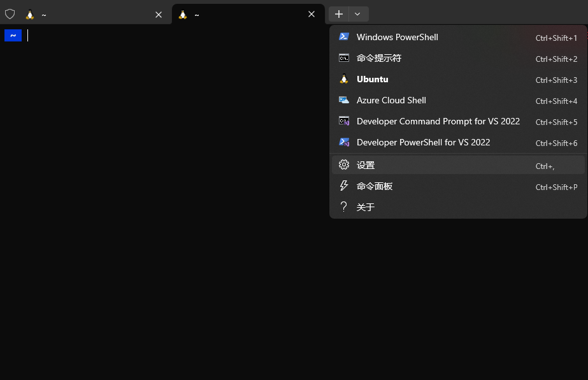This screenshot has height=380, width=588.
Task: Click the 关于 question mark icon
Action: 344,207
